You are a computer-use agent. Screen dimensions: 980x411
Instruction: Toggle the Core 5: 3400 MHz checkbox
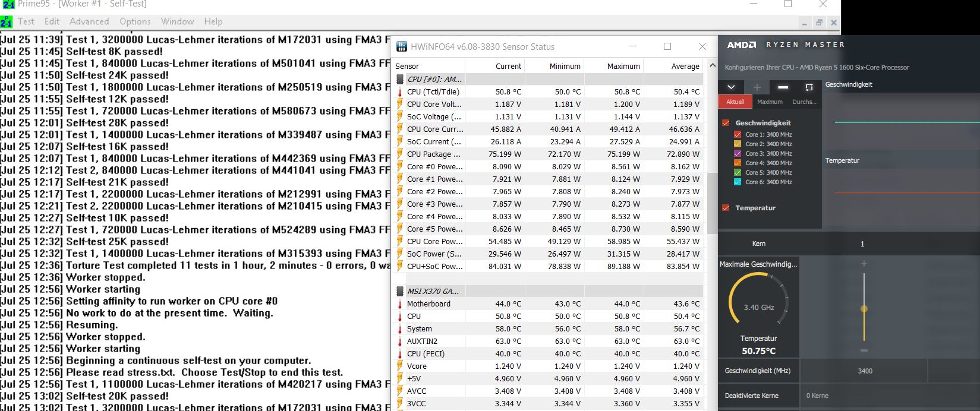click(738, 172)
